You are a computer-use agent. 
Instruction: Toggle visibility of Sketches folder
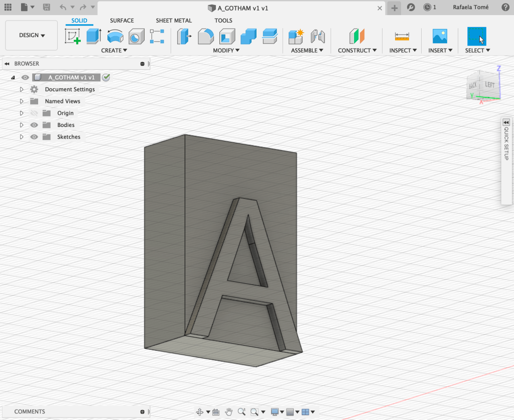[34, 137]
